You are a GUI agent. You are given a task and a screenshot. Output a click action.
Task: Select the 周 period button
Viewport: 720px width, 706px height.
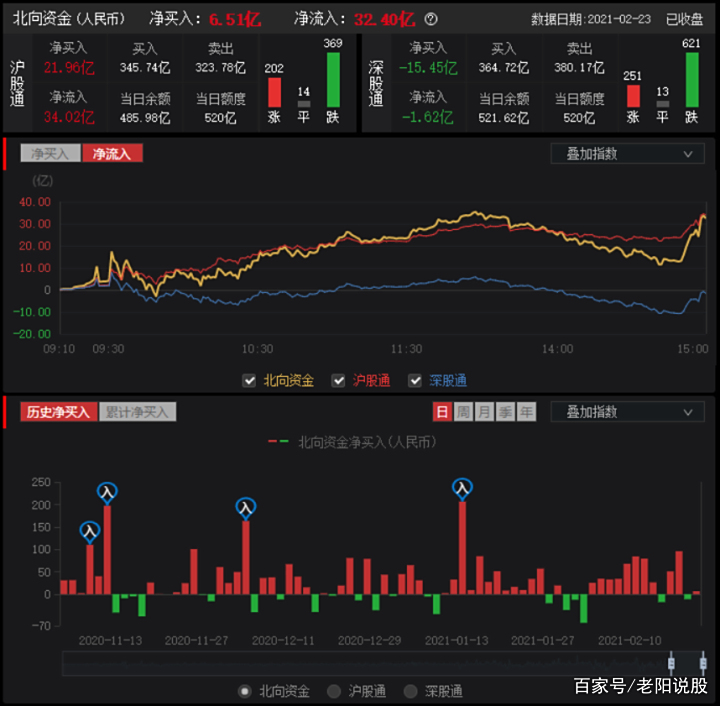pyautogui.click(x=463, y=412)
